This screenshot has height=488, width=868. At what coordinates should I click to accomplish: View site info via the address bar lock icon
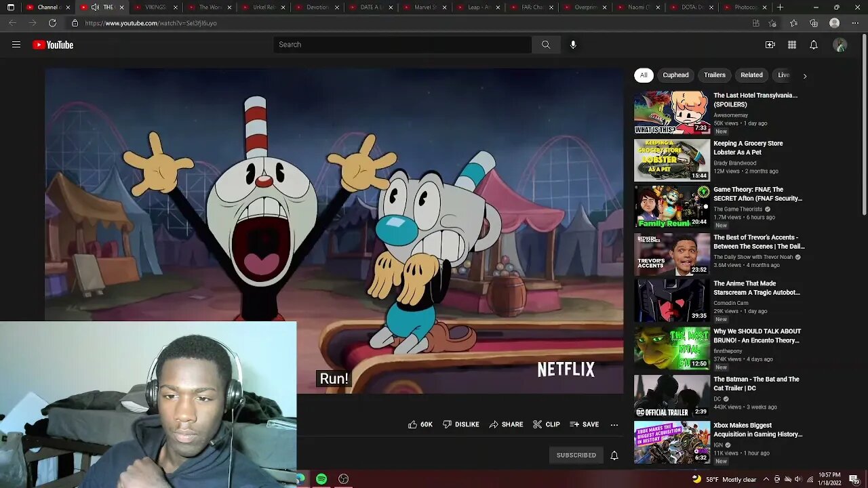(x=75, y=23)
